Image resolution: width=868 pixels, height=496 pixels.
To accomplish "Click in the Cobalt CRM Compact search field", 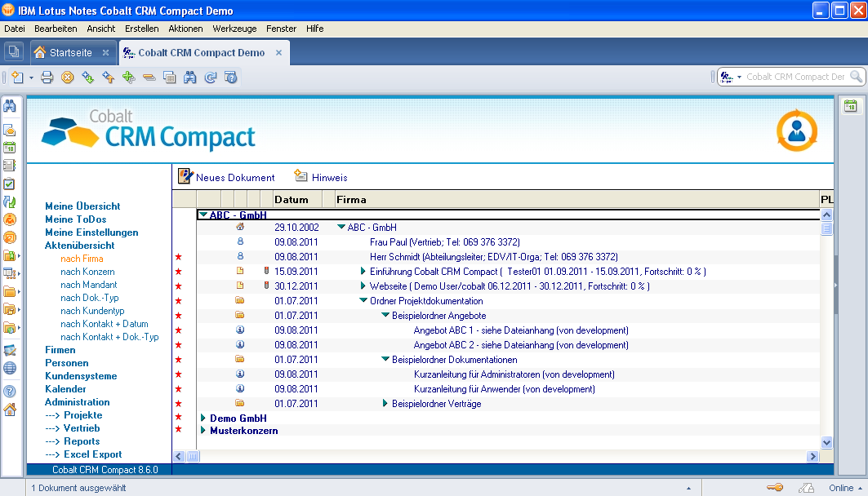I will 795,77.
